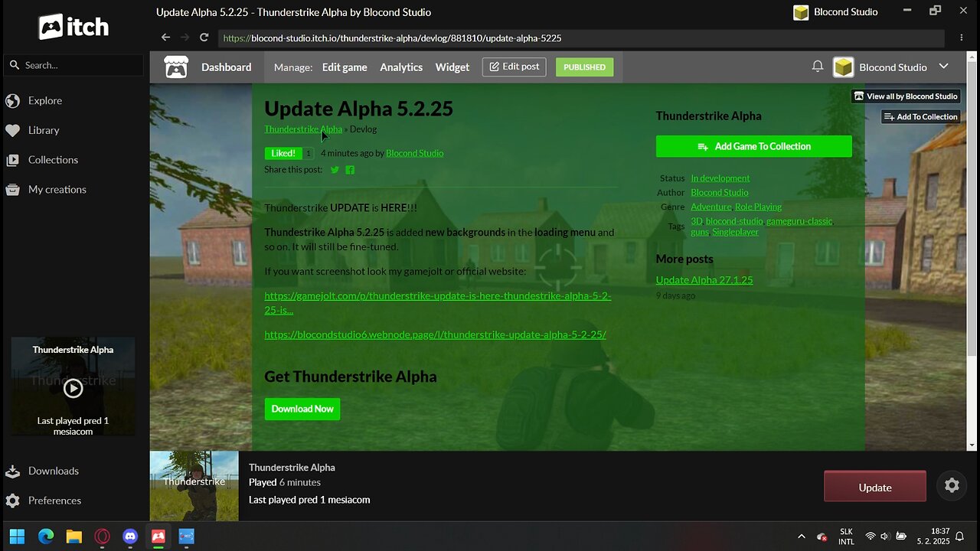Open Analytics page
The height and width of the screenshot is (551, 980).
click(401, 67)
